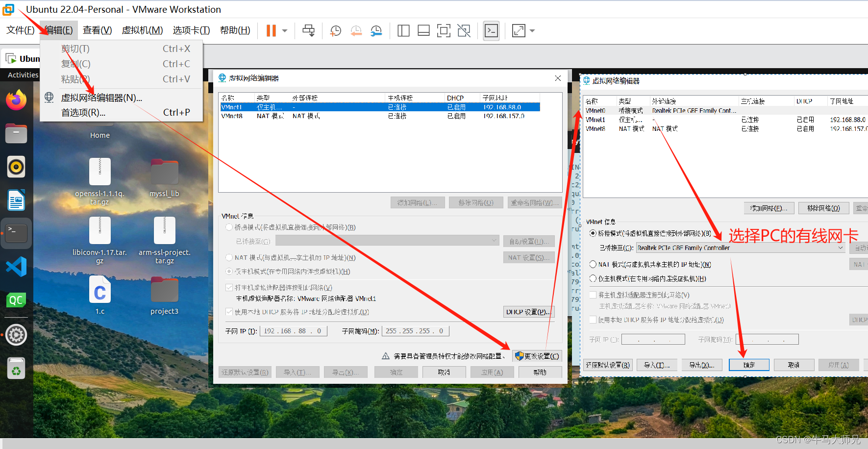
Task: Open DHCP 设置(P) settings
Action: (x=528, y=312)
